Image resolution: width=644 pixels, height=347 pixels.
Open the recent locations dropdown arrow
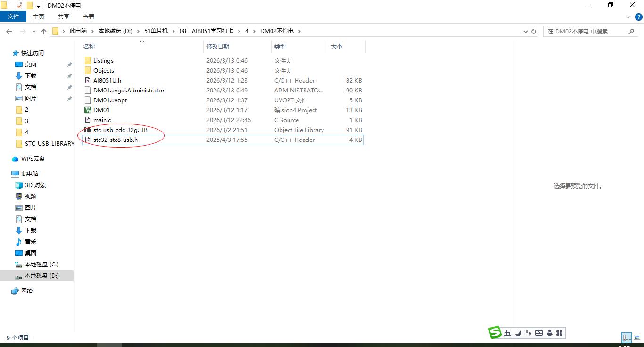coord(34,32)
